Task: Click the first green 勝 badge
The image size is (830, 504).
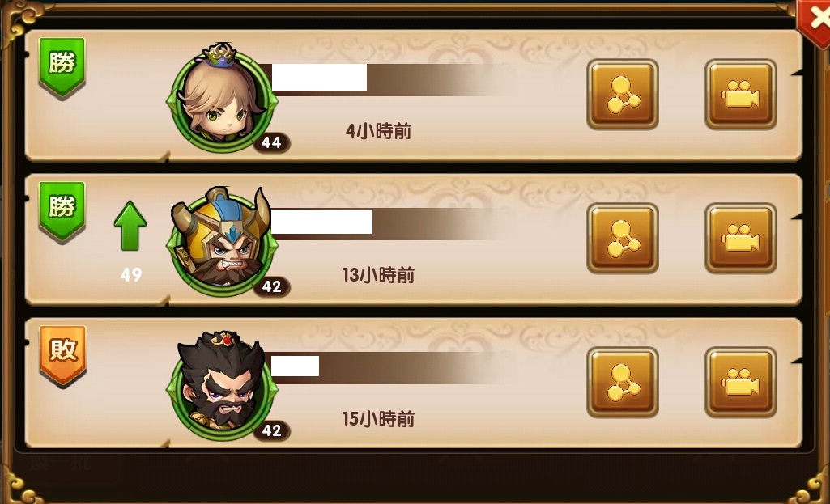Action: click(x=62, y=67)
